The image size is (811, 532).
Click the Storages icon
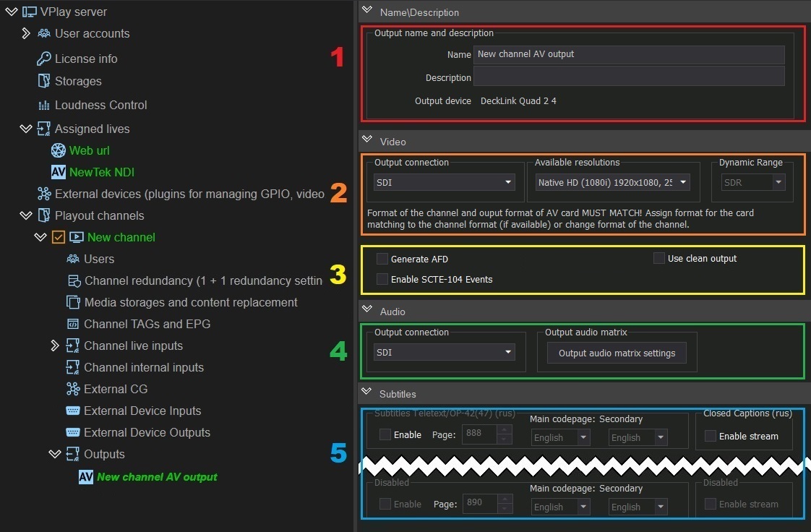(x=44, y=81)
